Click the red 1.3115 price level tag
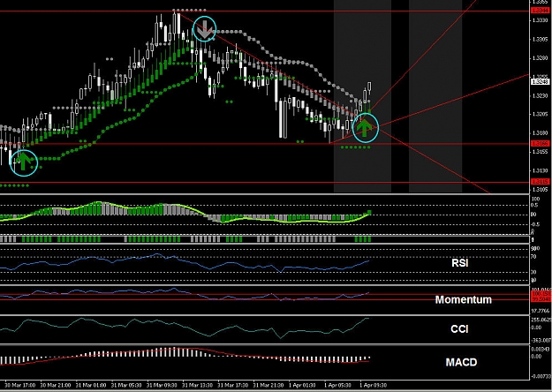 [540, 182]
